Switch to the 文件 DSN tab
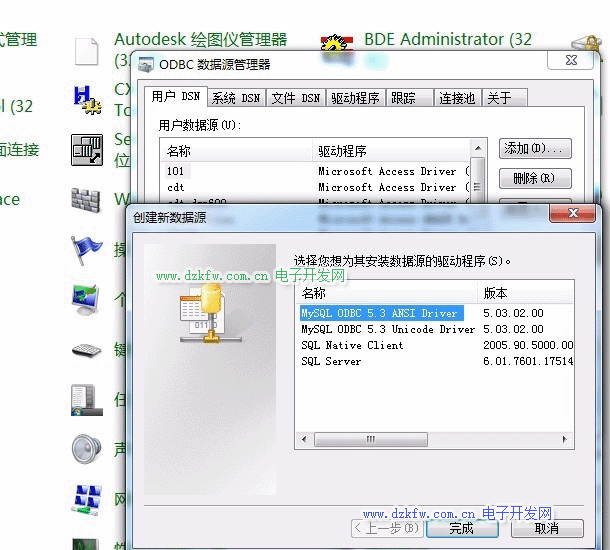 (296, 97)
